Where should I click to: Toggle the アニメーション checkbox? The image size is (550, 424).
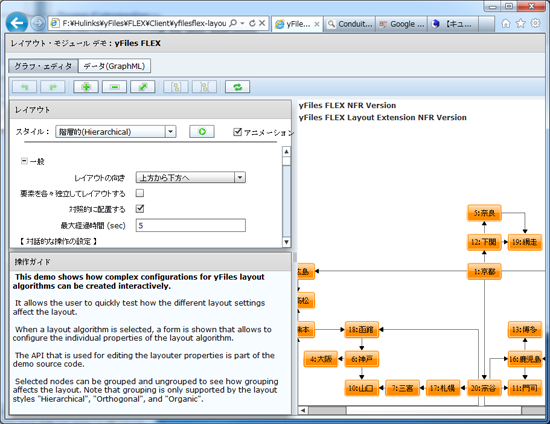(x=237, y=132)
